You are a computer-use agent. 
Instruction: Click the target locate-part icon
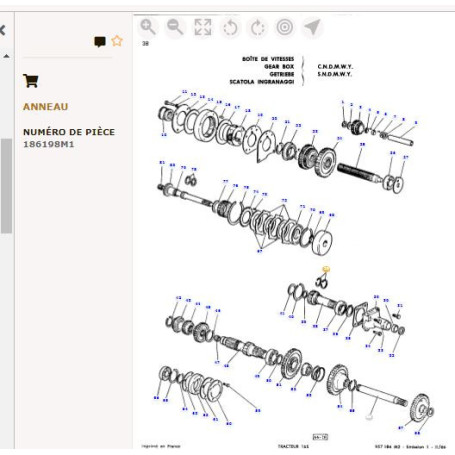point(285,27)
